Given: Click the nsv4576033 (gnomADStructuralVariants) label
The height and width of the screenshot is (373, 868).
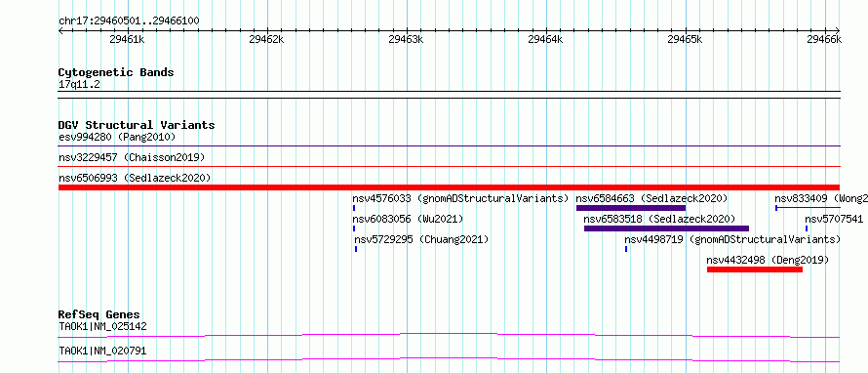Looking at the screenshot, I should point(460,198).
